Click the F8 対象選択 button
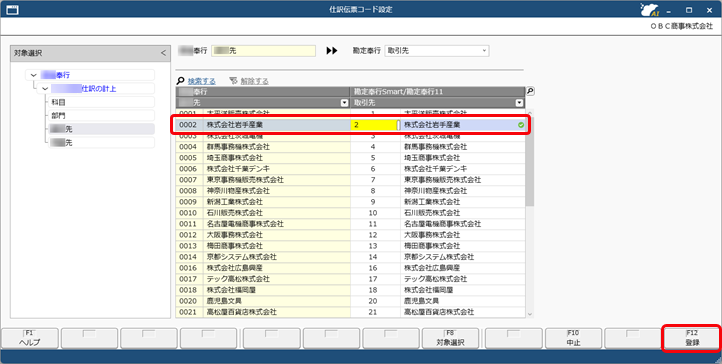 click(450, 338)
